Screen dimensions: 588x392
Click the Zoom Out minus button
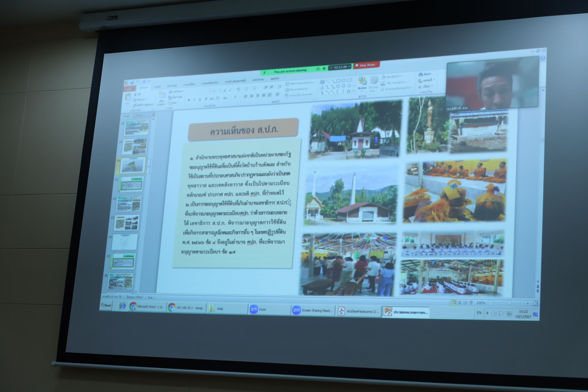(491, 303)
